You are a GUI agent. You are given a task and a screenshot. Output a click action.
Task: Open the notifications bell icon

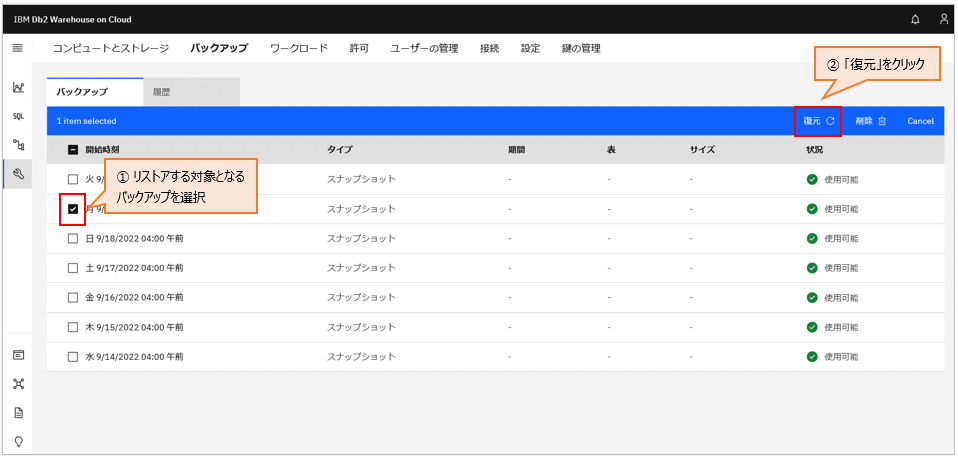[x=915, y=20]
